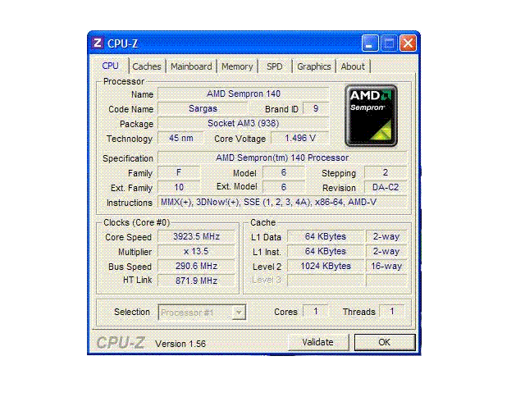Click the L1 Data 64 KBytes value
Image resolution: width=525 pixels, height=420 pixels.
(325, 236)
